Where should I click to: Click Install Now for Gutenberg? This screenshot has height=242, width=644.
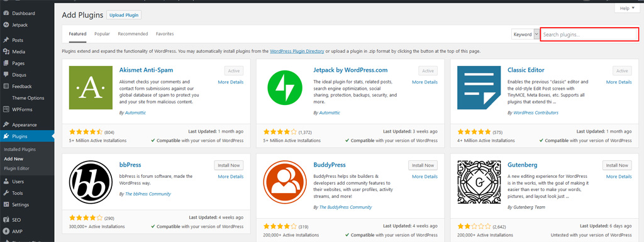(618, 165)
